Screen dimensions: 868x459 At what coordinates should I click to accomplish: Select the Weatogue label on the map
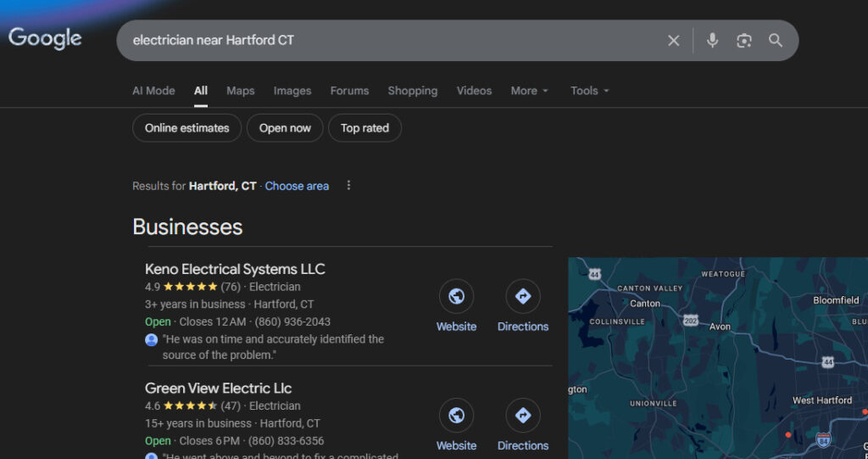723,274
